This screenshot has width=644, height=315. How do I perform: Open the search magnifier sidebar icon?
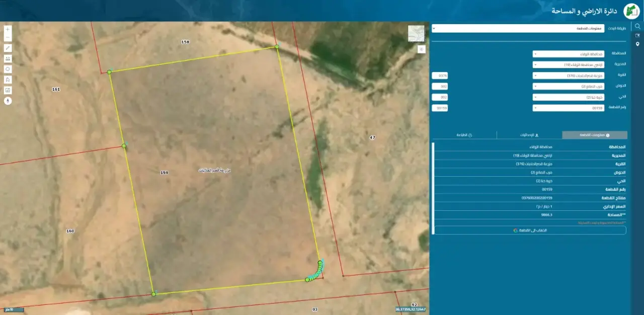coord(637,26)
